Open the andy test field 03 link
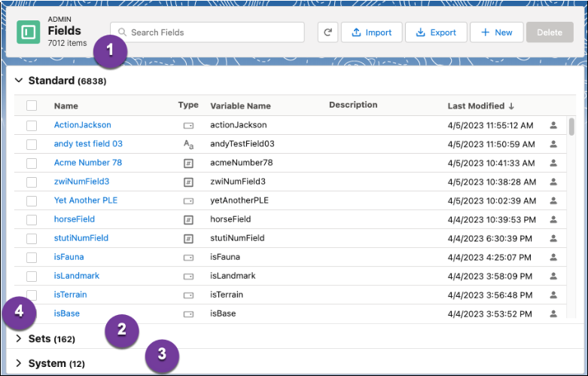588x376 pixels. [88, 144]
